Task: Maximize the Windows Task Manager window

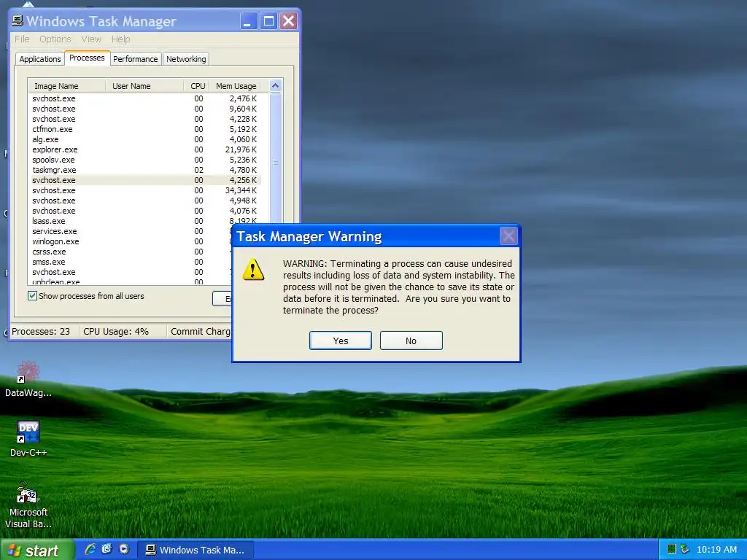Action: (x=268, y=21)
